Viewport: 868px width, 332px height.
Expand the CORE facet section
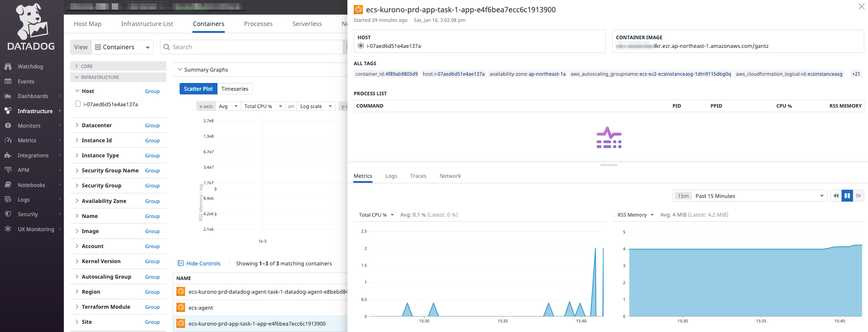pos(119,66)
